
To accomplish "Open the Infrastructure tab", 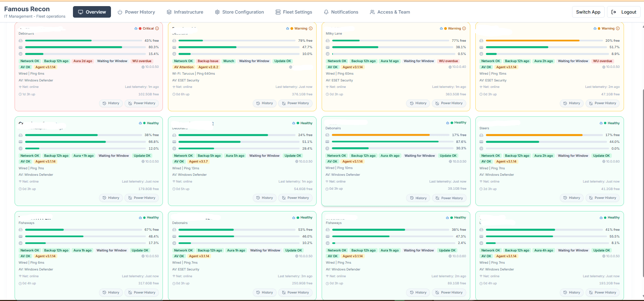I will [x=185, y=12].
